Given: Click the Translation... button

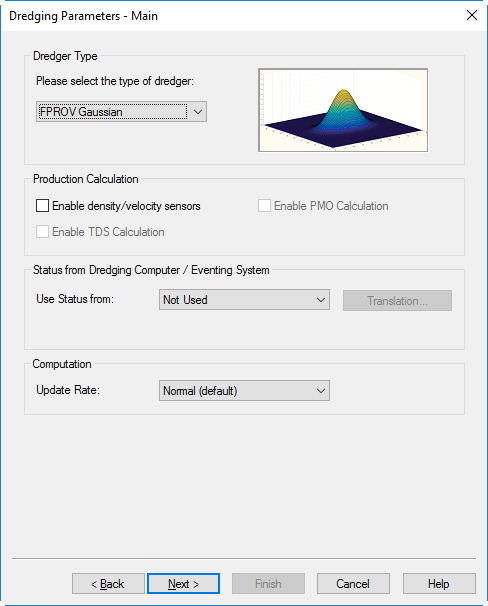Looking at the screenshot, I should pyautogui.click(x=397, y=301).
